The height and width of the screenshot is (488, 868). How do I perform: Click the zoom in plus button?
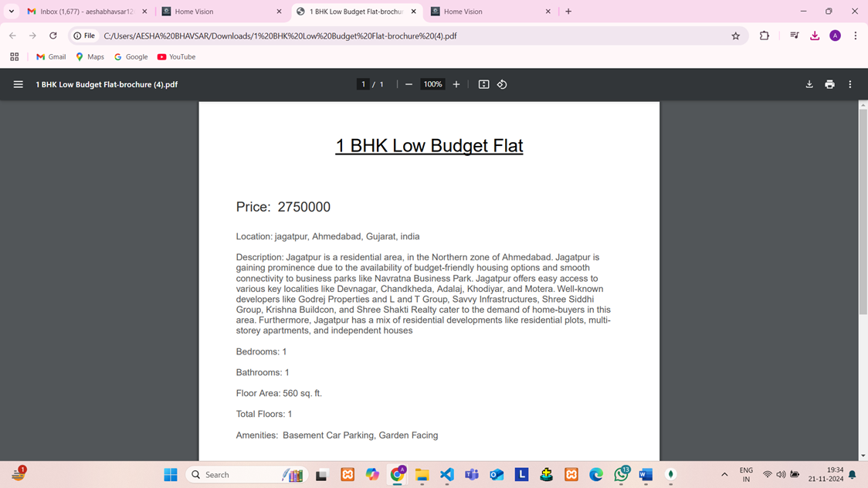[456, 84]
